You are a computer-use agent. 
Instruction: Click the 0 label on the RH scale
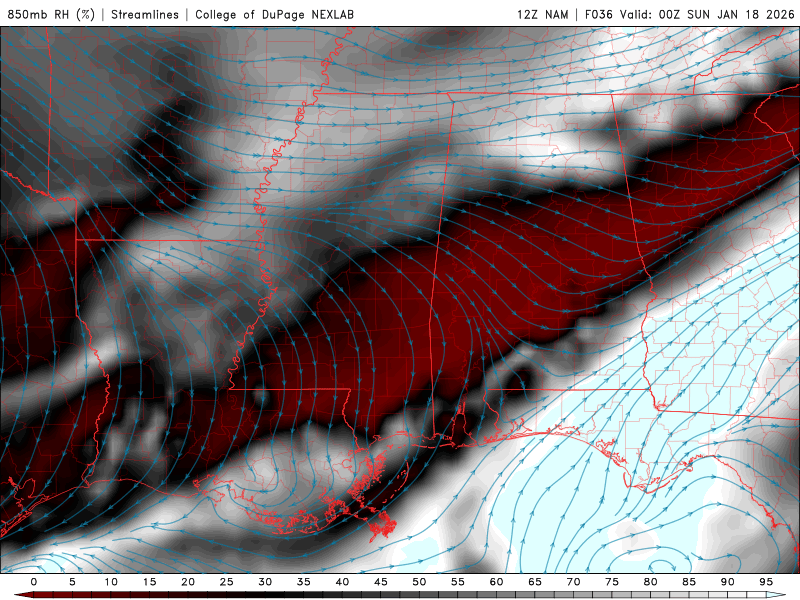[34, 582]
